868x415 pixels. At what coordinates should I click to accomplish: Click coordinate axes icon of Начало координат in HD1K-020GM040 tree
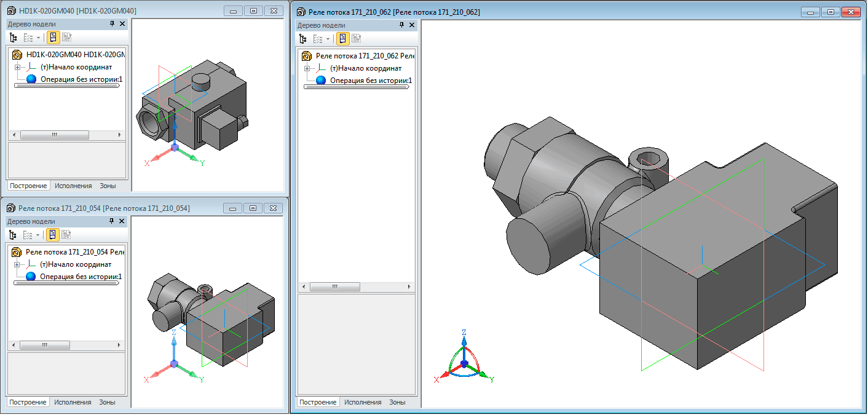[x=32, y=67]
